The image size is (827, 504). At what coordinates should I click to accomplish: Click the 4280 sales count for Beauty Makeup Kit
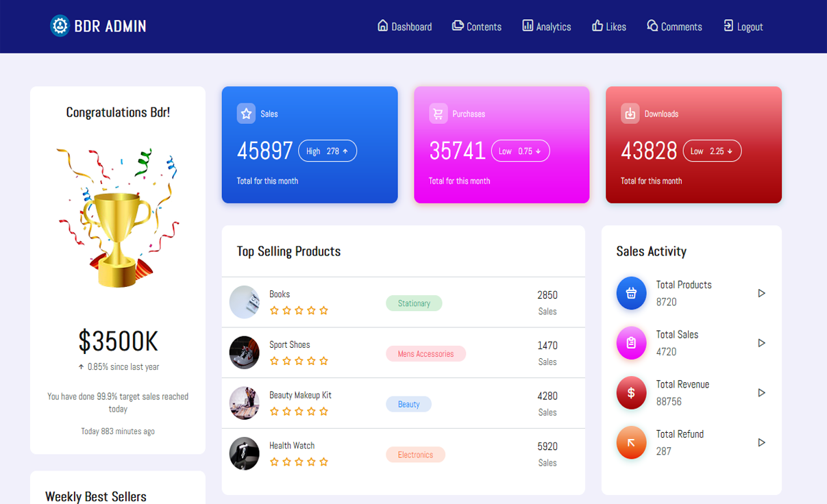pos(547,396)
